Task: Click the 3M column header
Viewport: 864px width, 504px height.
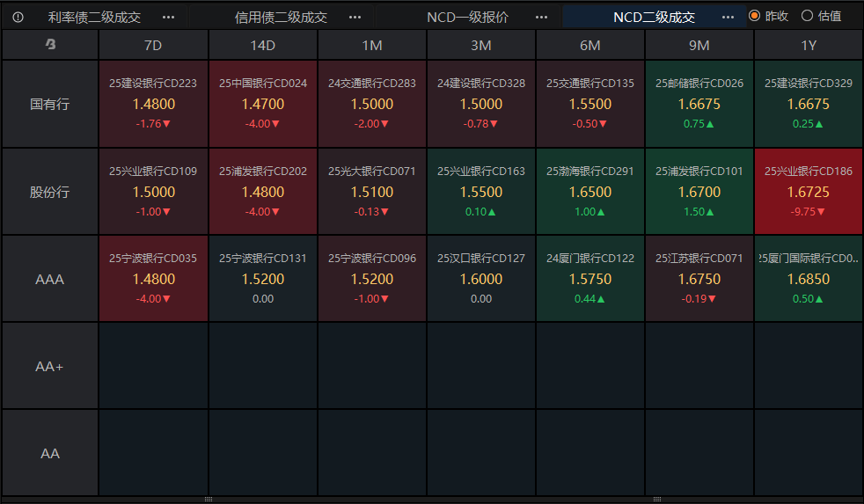Action: (481, 45)
